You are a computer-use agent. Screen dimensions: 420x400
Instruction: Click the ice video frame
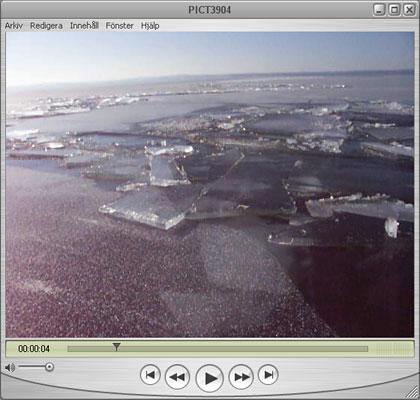pyautogui.click(x=210, y=184)
